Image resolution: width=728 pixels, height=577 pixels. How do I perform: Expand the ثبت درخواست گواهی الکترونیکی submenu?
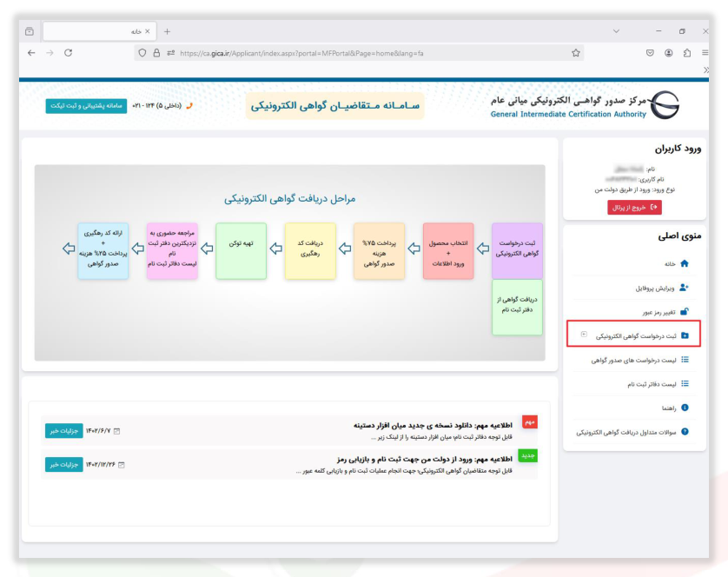pyautogui.click(x=584, y=335)
